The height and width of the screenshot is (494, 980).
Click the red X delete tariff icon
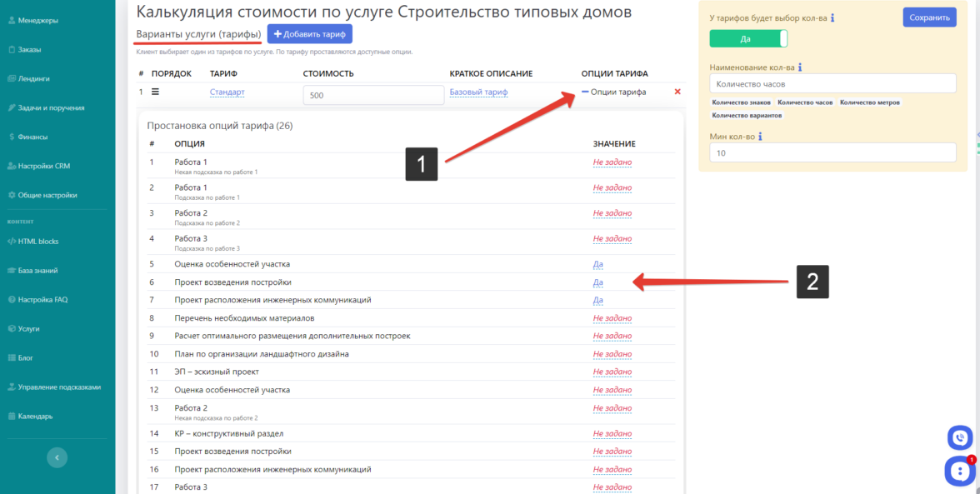[677, 92]
